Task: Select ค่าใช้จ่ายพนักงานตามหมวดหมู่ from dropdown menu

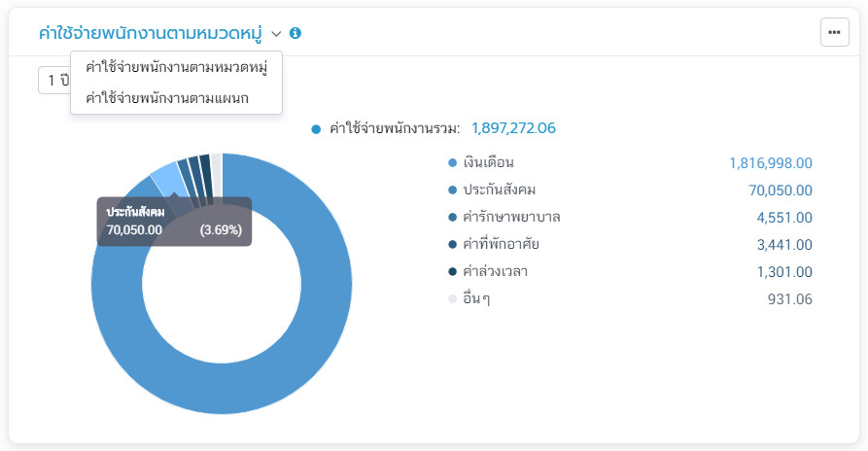Action: click(176, 67)
